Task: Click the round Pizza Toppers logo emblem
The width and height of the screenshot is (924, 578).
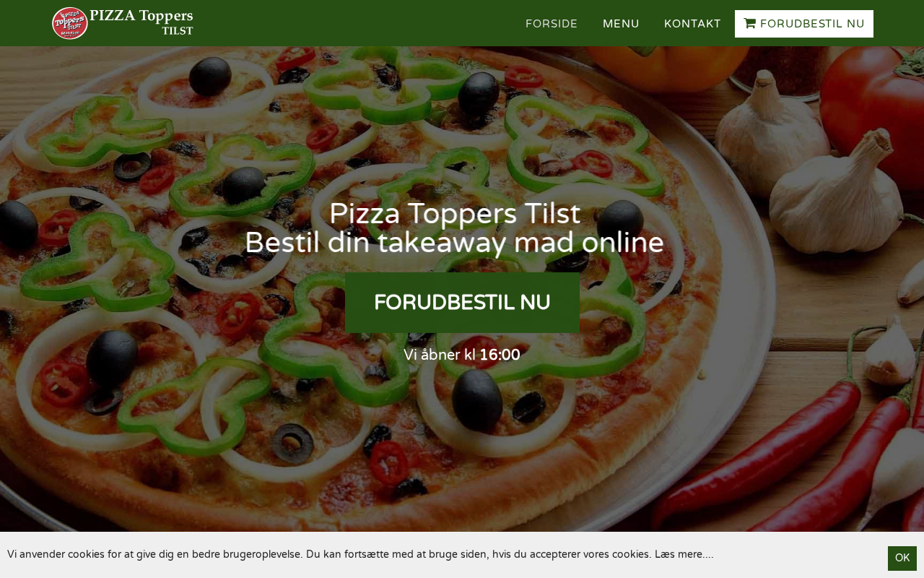Action: pos(70,23)
